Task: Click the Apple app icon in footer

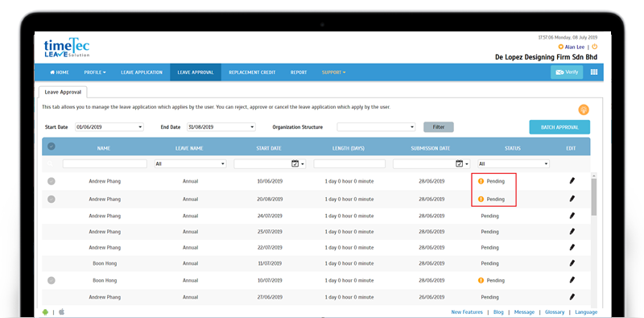Action: click(x=62, y=312)
